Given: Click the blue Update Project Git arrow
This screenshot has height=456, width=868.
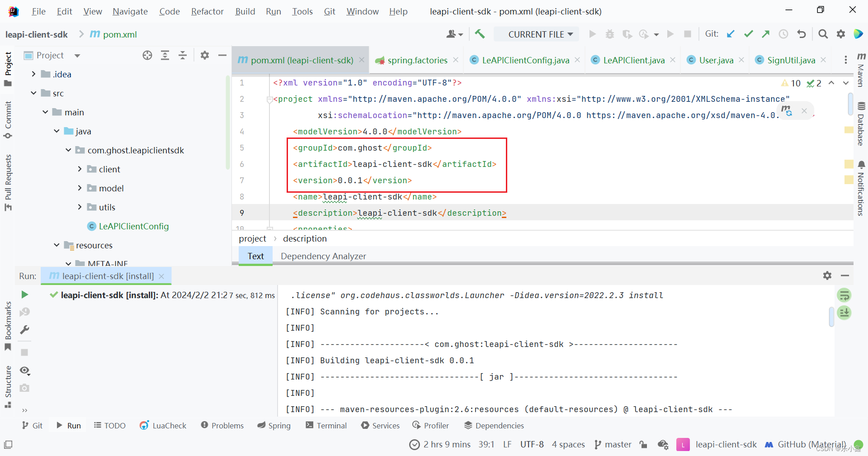Looking at the screenshot, I should (731, 34).
